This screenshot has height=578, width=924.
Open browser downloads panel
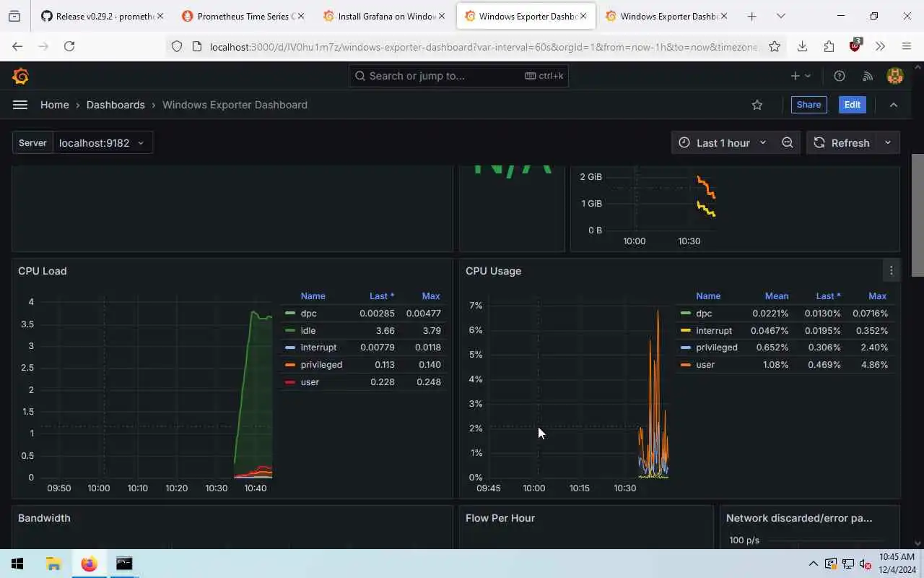pos(802,46)
